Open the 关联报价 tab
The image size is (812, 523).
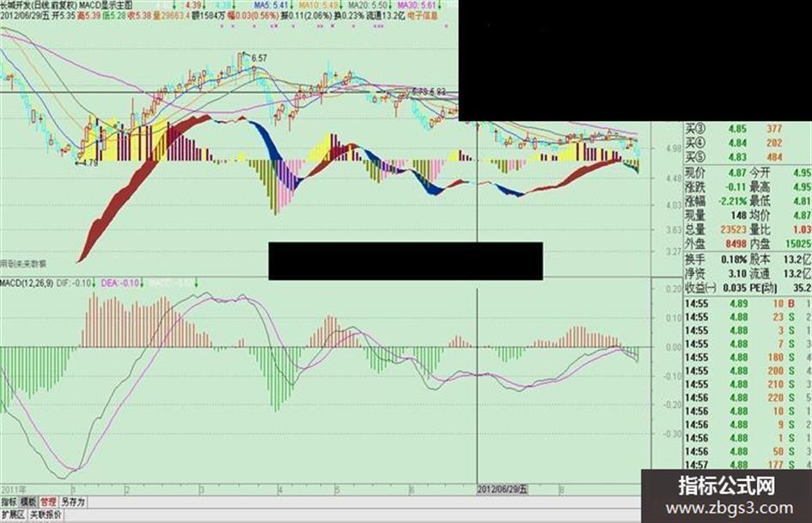tap(46, 514)
